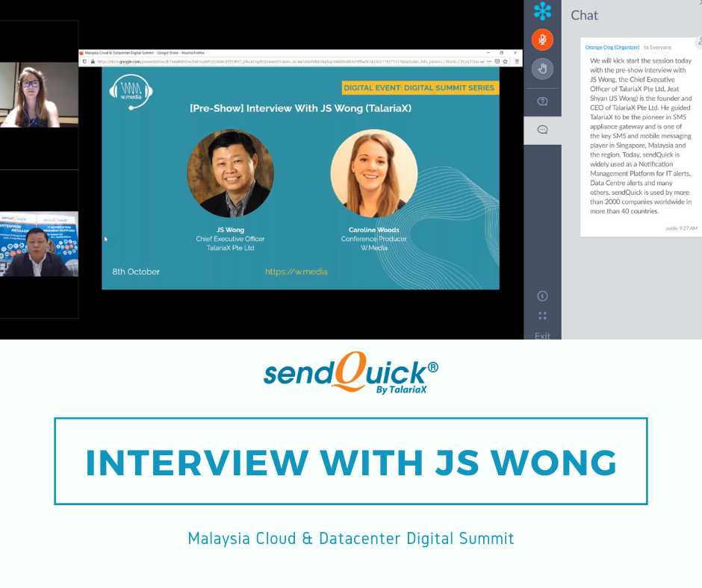
Task: Select the chat message about JS Wong
Action: (x=641, y=136)
